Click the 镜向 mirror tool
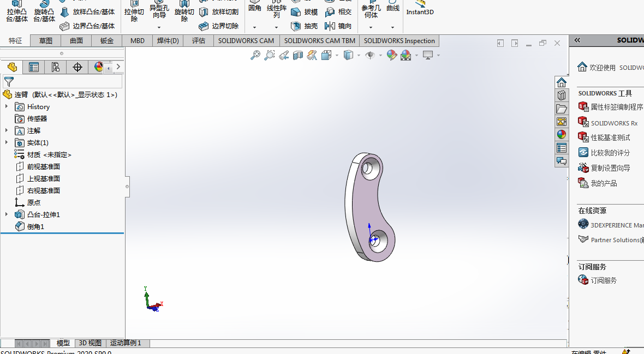Image resolution: width=644 pixels, height=354 pixels. [338, 26]
